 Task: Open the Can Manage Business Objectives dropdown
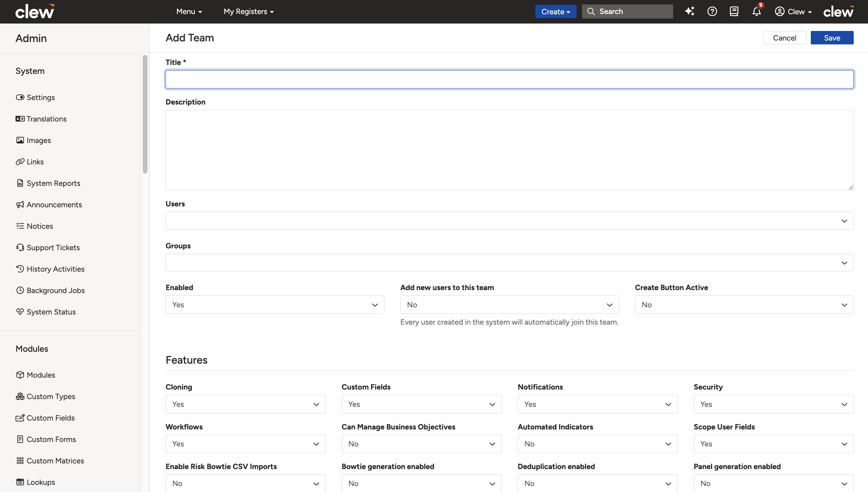[421, 444]
